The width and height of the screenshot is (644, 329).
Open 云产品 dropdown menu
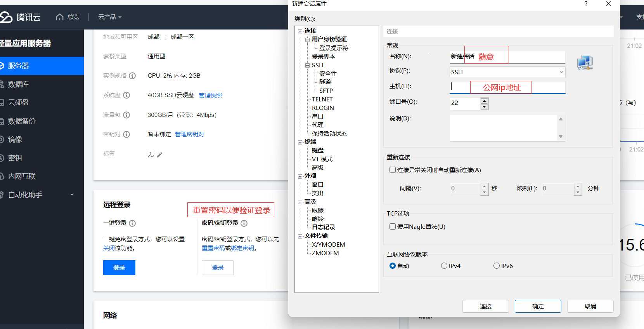[110, 17]
